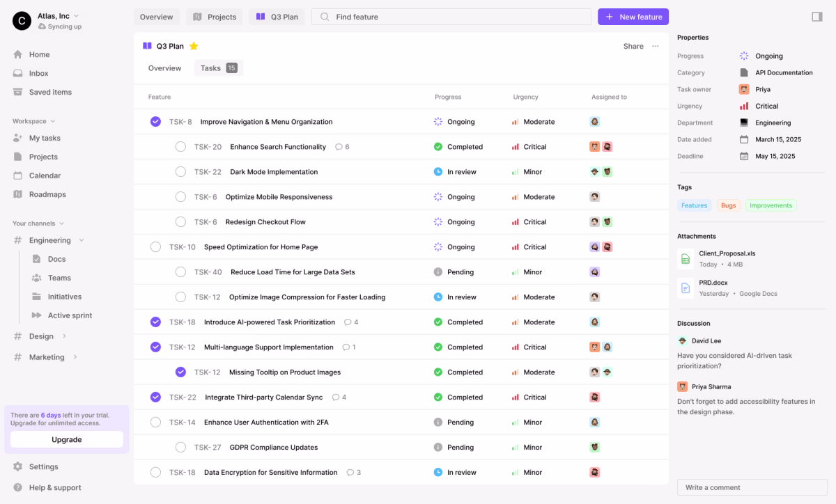Open the three-dot menu beside Share
The width and height of the screenshot is (836, 504).
tap(655, 46)
